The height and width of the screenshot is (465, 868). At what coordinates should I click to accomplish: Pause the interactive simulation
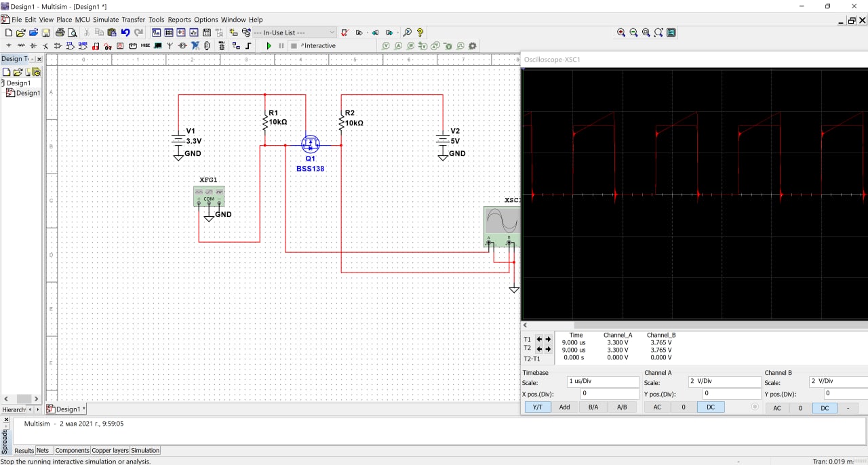coord(281,46)
